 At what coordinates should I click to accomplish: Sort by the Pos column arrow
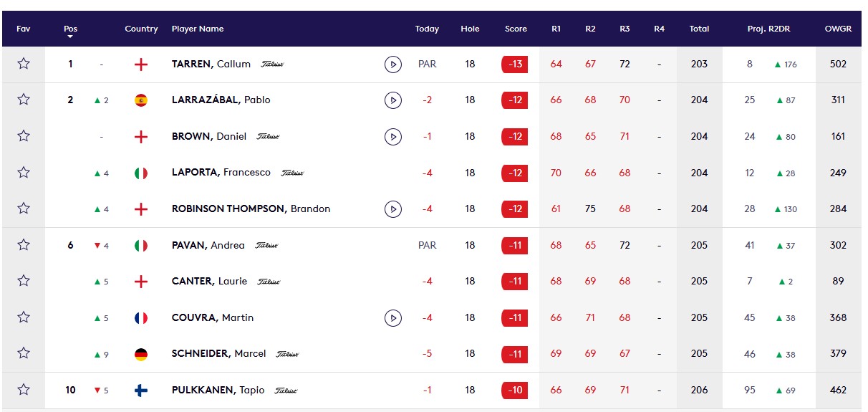pos(70,36)
